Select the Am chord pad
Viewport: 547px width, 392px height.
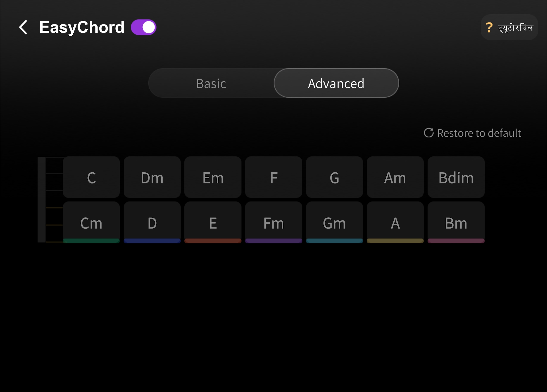click(395, 177)
